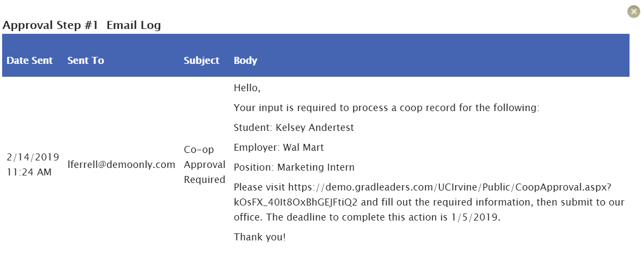
Task: Click the Employer: Wal Mart line
Action: pyautogui.click(x=279, y=148)
